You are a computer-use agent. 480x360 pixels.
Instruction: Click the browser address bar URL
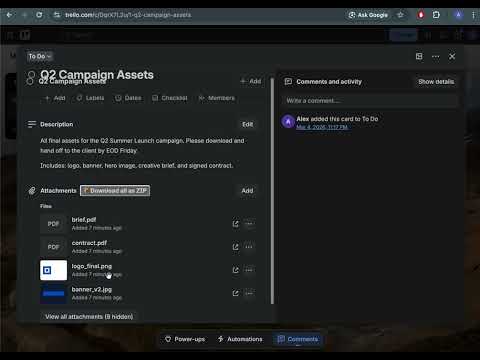click(x=128, y=15)
